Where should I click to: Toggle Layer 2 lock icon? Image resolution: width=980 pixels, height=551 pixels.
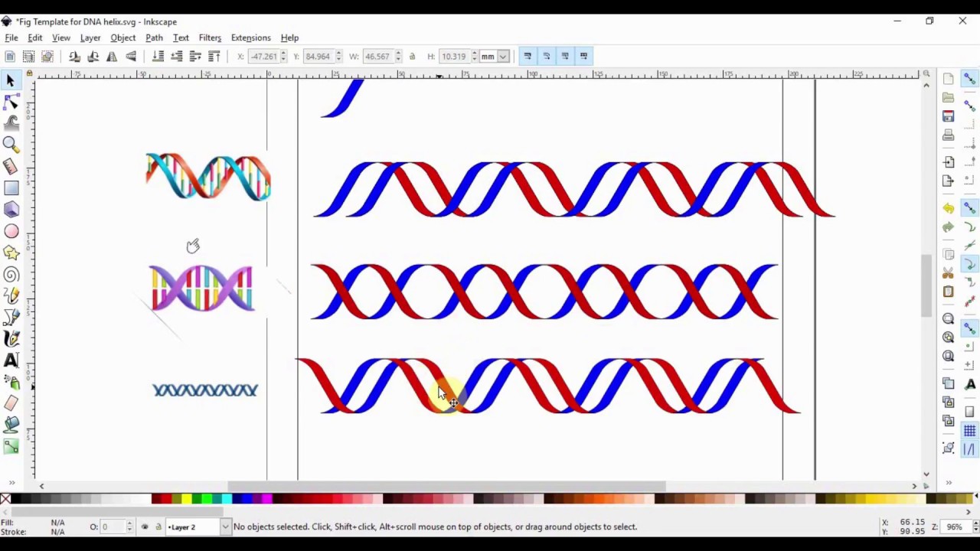pos(158,527)
